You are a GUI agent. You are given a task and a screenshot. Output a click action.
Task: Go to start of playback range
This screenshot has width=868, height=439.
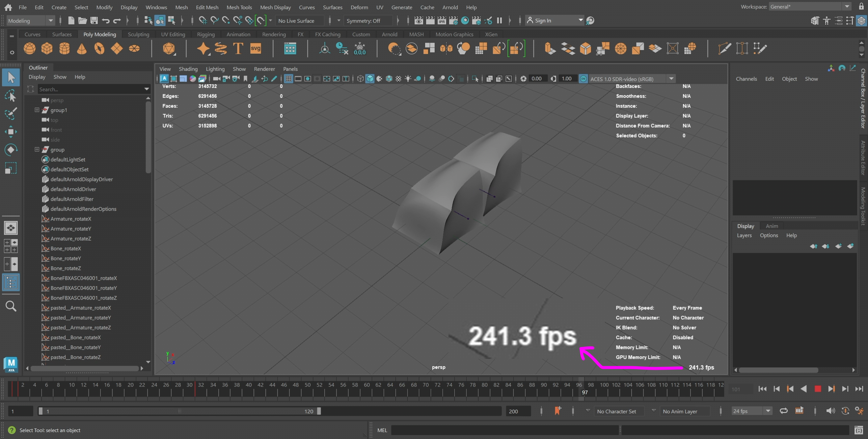762,389
